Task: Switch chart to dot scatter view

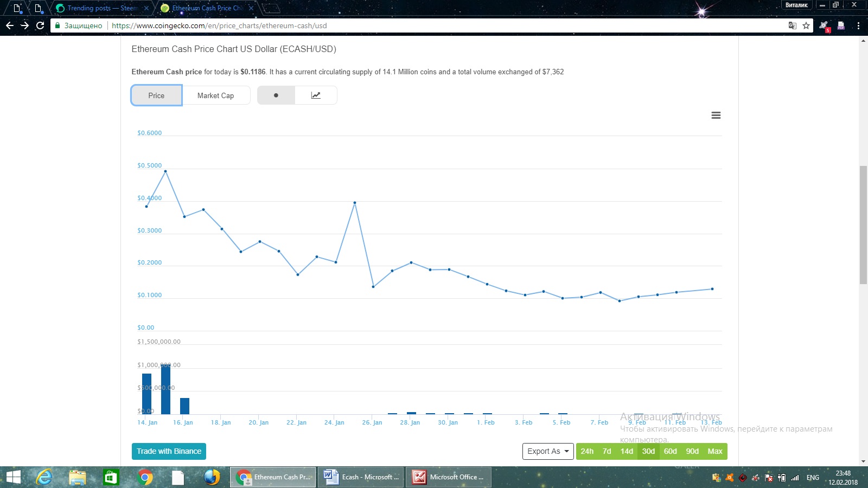Action: pyautogui.click(x=276, y=95)
